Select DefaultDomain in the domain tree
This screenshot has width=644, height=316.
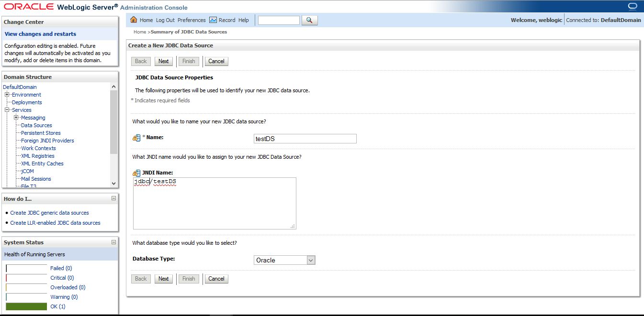(20, 87)
